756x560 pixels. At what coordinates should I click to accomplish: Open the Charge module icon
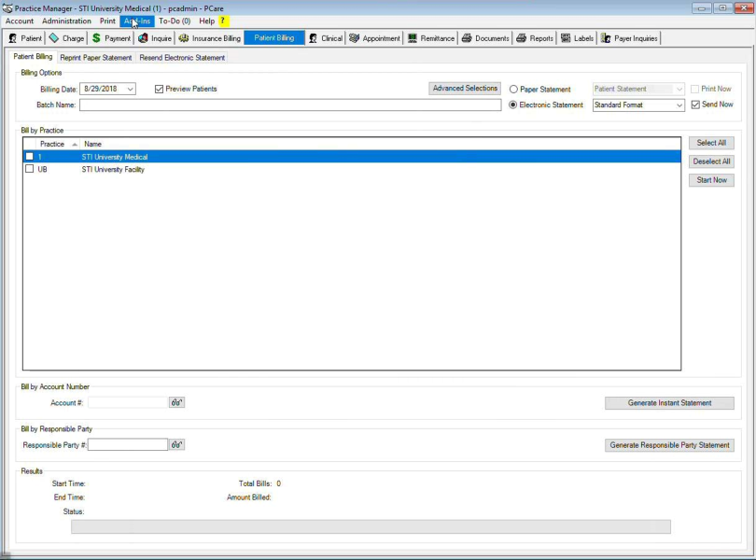coord(54,38)
